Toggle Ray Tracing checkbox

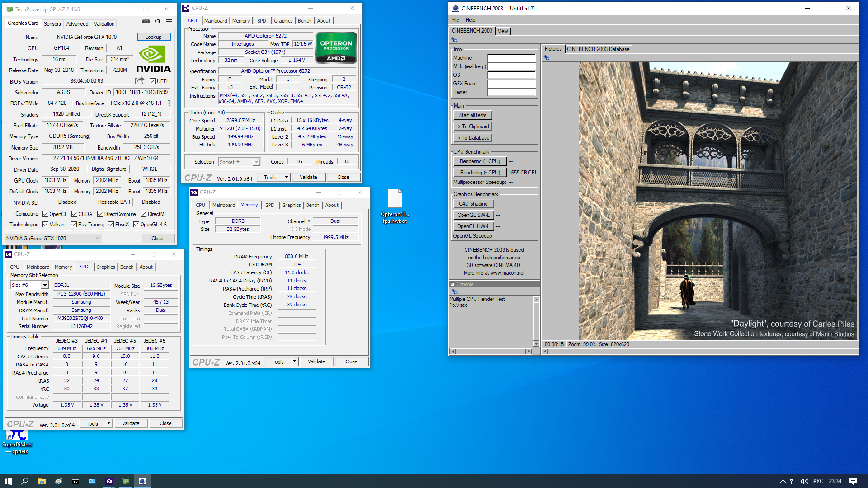[74, 225]
